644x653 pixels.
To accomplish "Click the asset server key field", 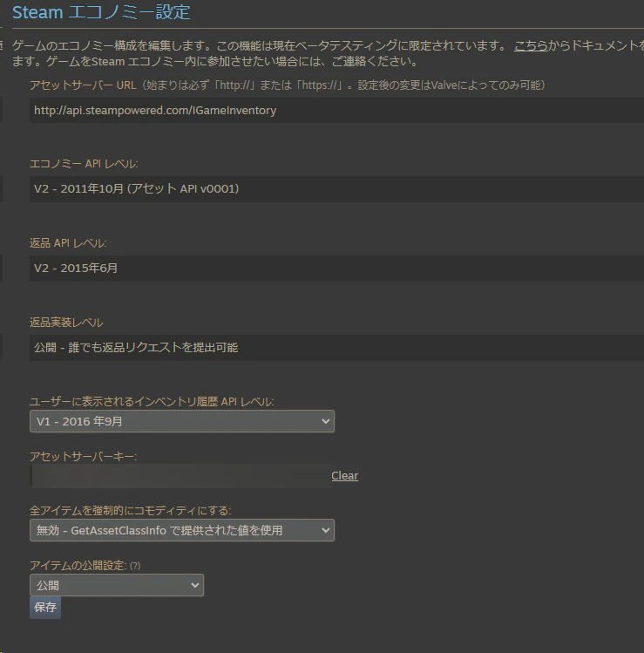I will tap(180, 476).
